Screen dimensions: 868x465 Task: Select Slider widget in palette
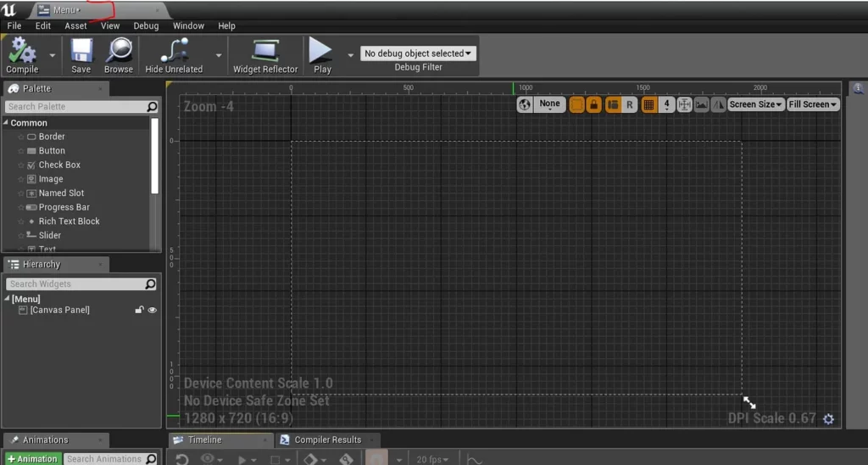click(49, 235)
